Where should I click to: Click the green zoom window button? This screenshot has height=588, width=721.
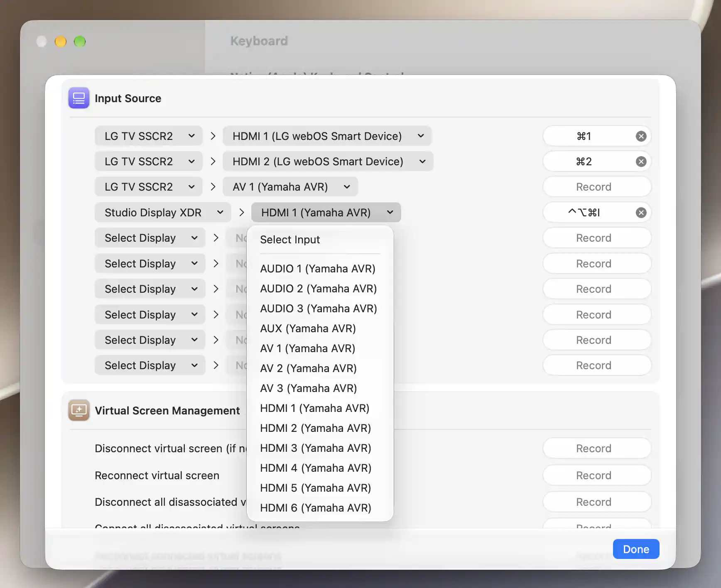[x=80, y=42]
